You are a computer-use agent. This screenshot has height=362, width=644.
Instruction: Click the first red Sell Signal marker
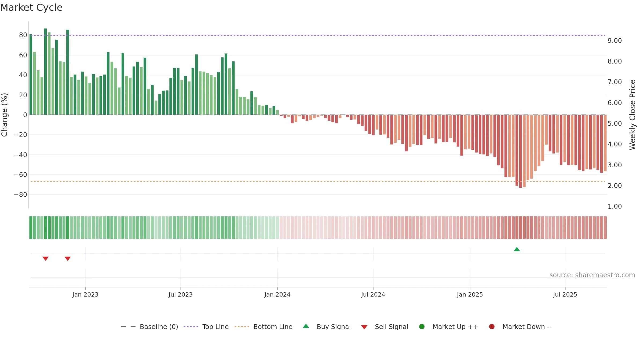46,258
